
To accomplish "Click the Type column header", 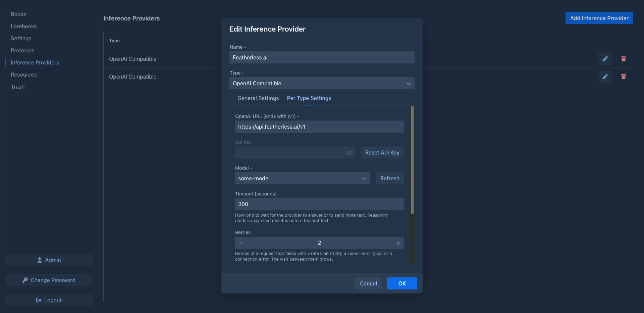I will (114, 41).
